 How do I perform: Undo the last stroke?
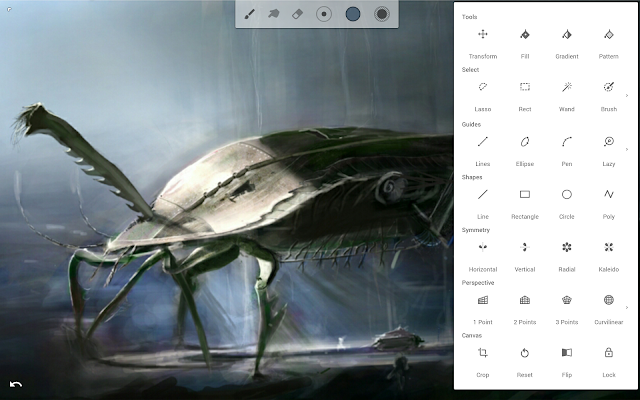pos(16,384)
